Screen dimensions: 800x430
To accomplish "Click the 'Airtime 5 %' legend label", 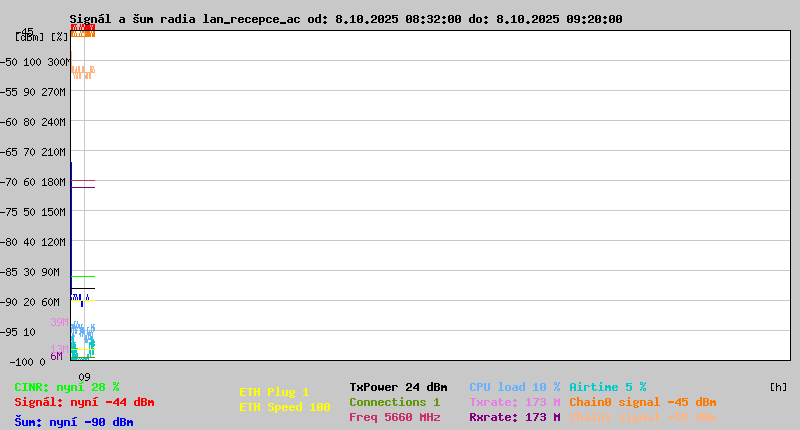I will pos(608,387).
